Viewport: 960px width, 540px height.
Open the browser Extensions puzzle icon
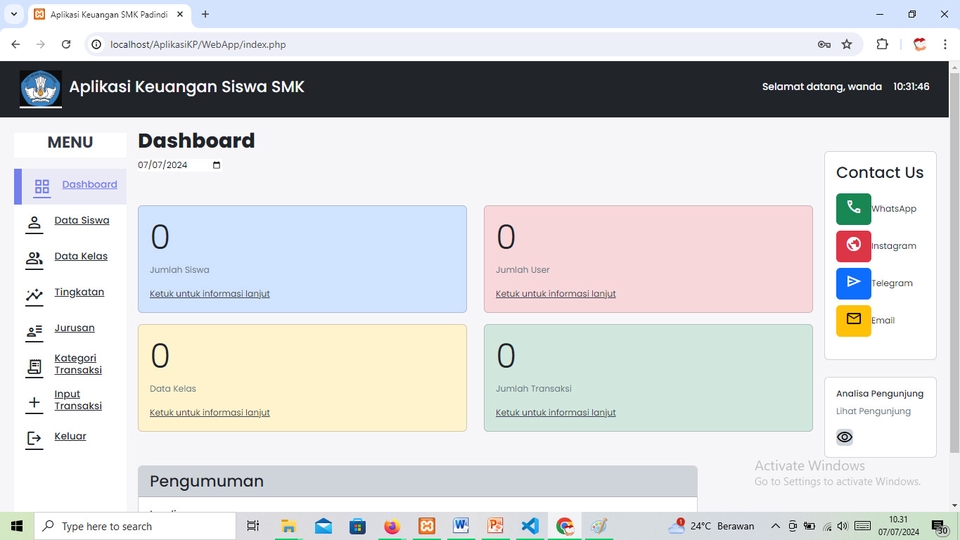(x=882, y=44)
